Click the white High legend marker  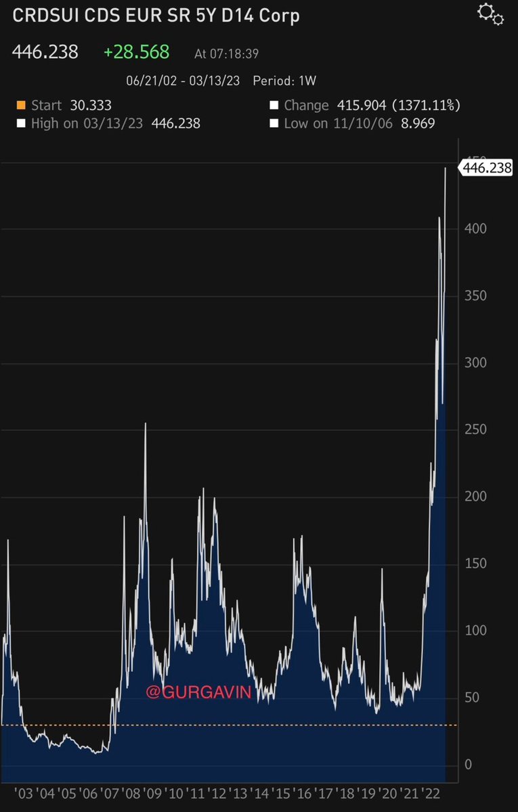(x=20, y=124)
